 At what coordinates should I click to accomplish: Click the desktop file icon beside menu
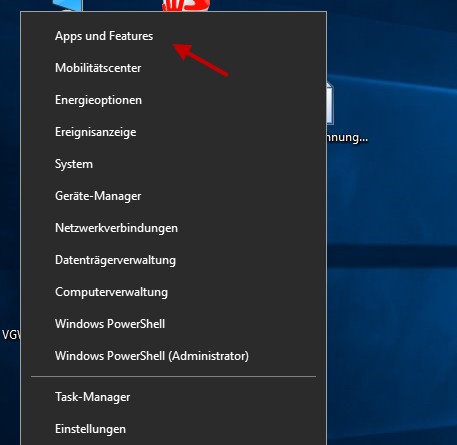(330, 103)
